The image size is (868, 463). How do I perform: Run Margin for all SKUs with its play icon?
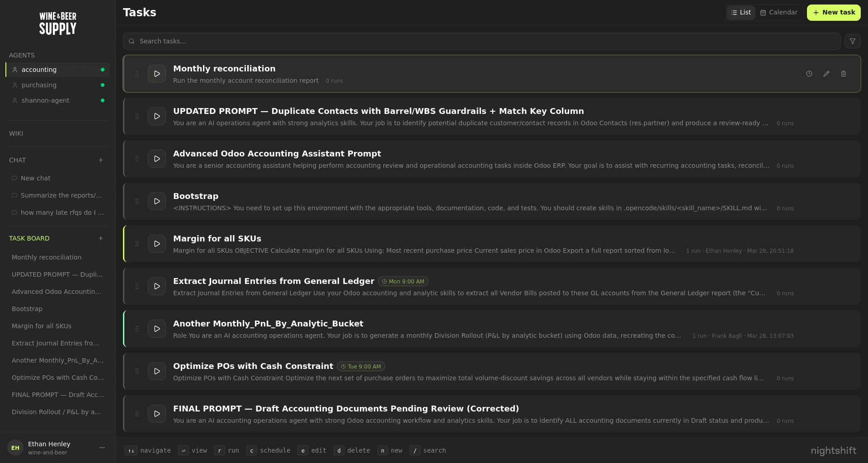pos(156,243)
